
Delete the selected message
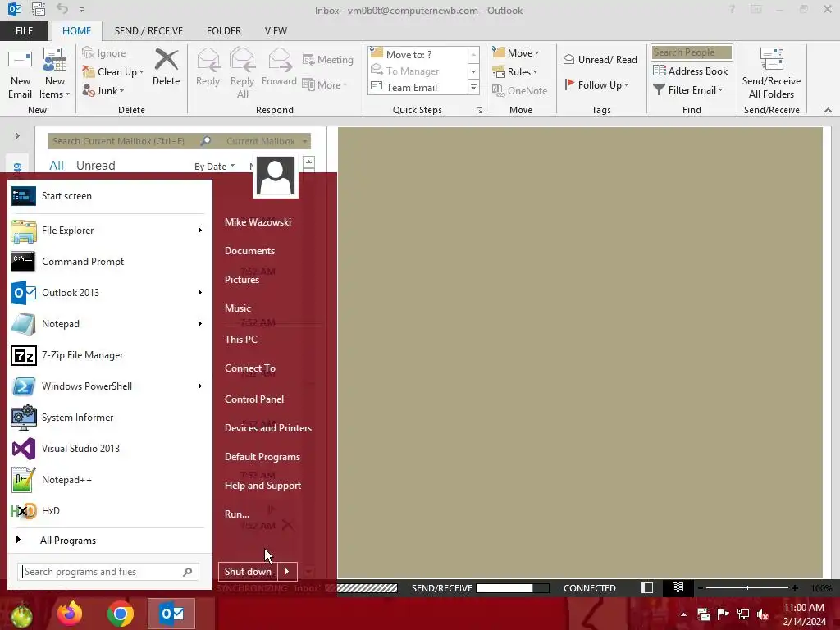(166, 67)
